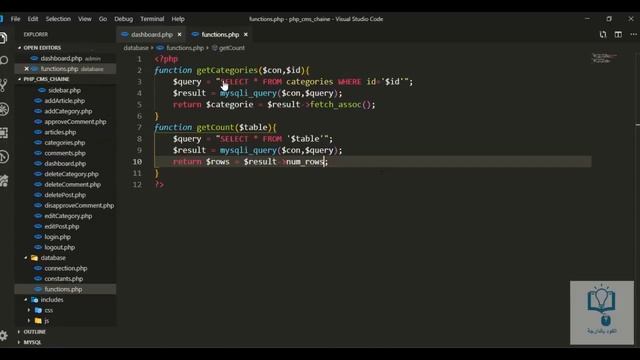Open addArticle.php in the explorer

[64, 101]
